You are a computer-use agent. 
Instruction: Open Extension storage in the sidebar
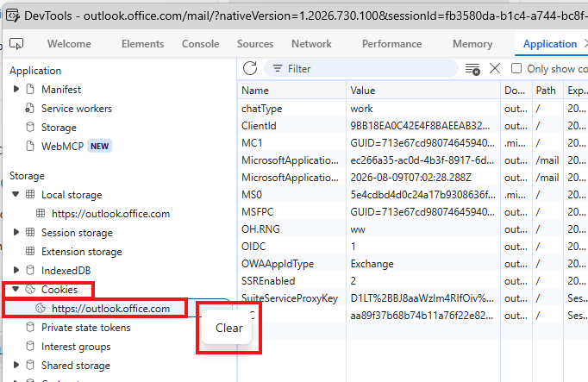[81, 252]
